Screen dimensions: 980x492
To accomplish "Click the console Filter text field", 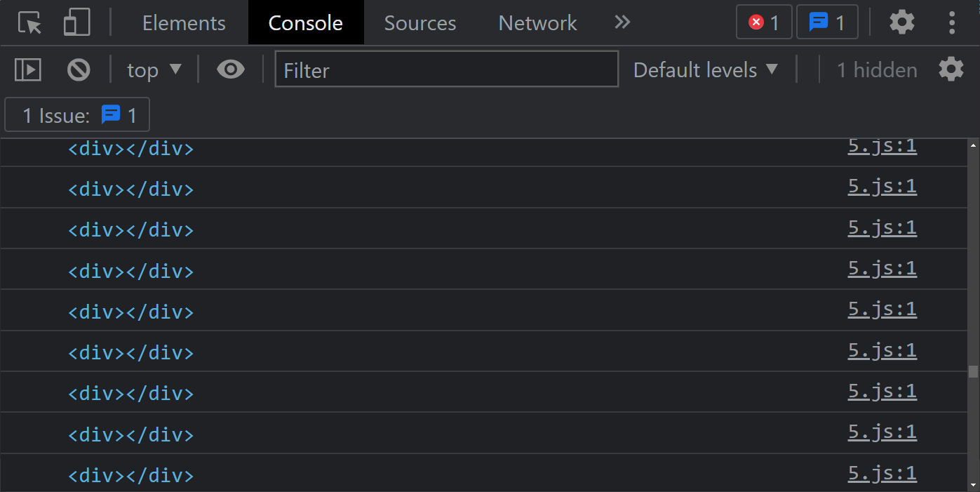I will [447, 69].
